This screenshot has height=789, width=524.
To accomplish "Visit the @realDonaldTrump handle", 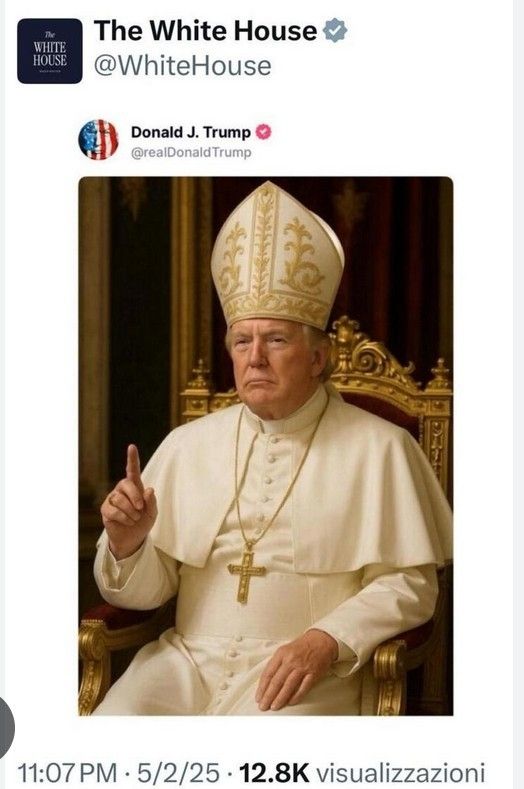I will (191, 152).
